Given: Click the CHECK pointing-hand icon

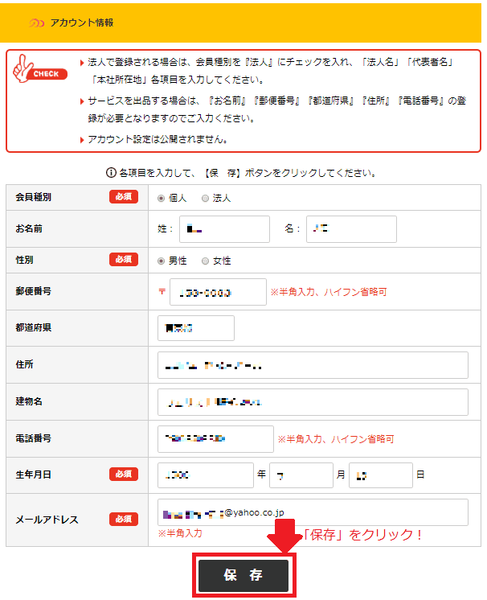Looking at the screenshot, I should point(40,69).
